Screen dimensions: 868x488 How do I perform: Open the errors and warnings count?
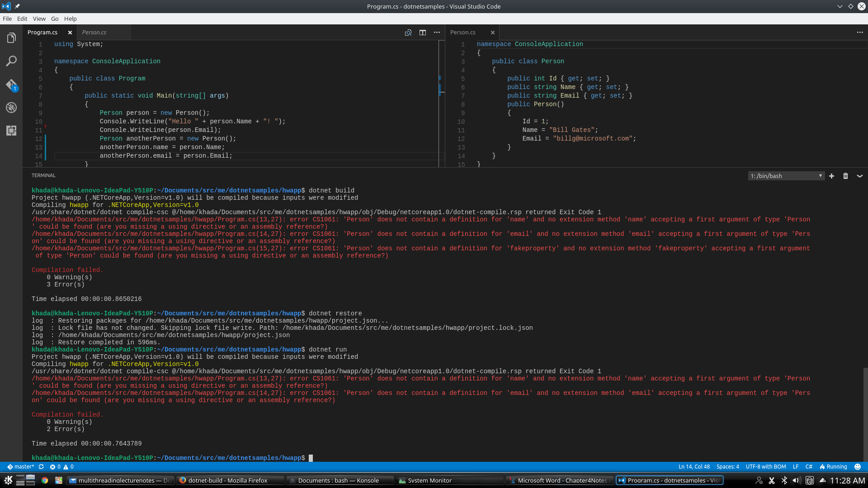click(x=61, y=467)
